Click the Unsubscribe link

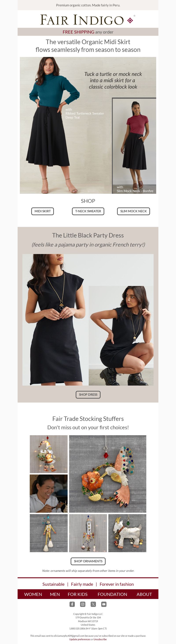click(100, 639)
